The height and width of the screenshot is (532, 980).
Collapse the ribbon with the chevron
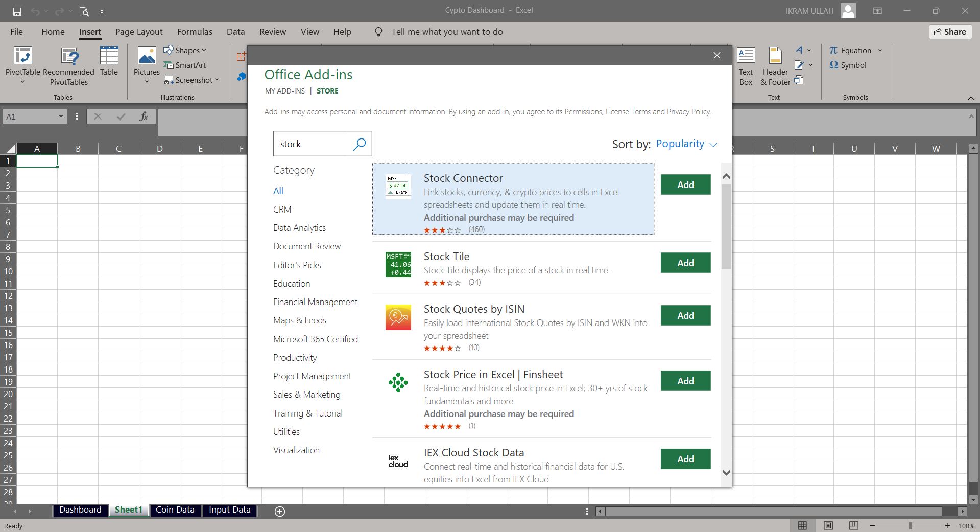point(971,98)
